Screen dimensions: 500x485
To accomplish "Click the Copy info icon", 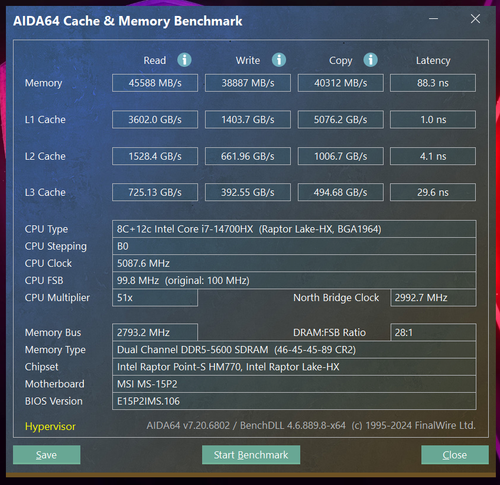I will [x=370, y=60].
